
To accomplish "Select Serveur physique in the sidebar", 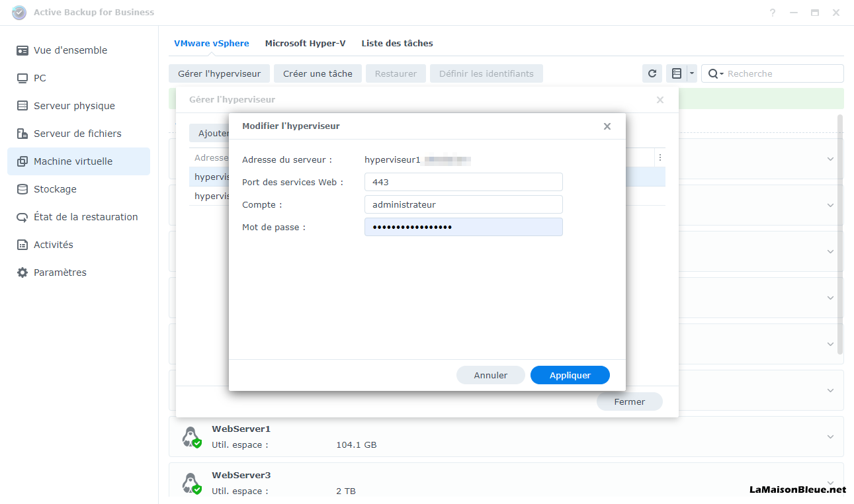I will [79, 106].
